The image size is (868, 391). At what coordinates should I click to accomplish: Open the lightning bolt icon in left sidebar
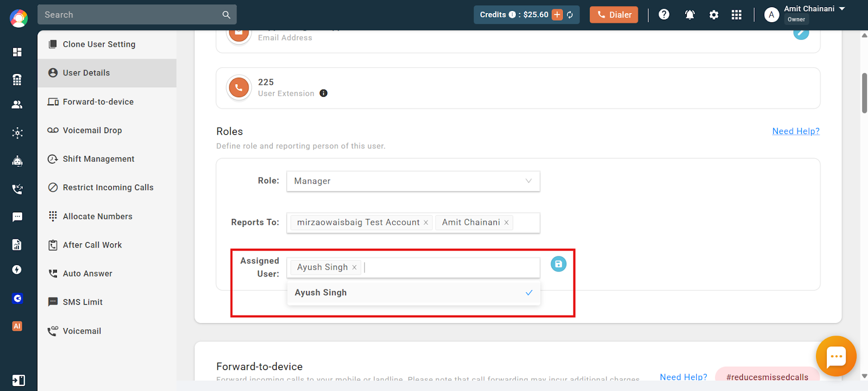[x=17, y=270]
